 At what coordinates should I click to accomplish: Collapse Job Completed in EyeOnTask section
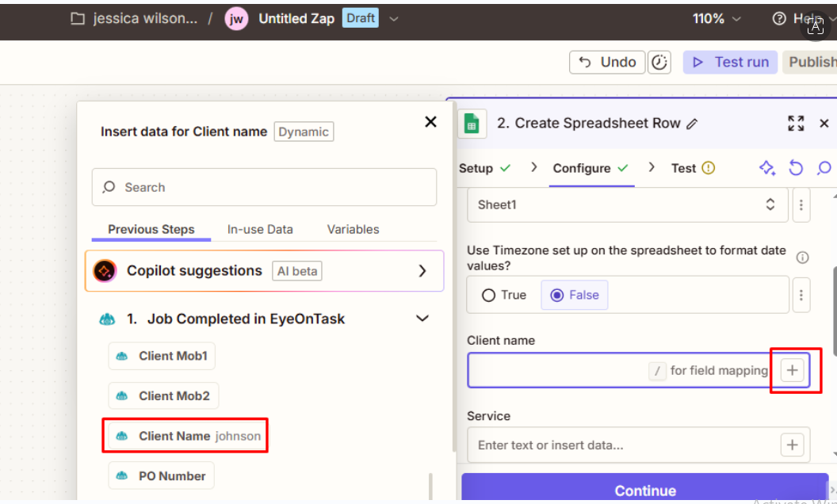(422, 319)
